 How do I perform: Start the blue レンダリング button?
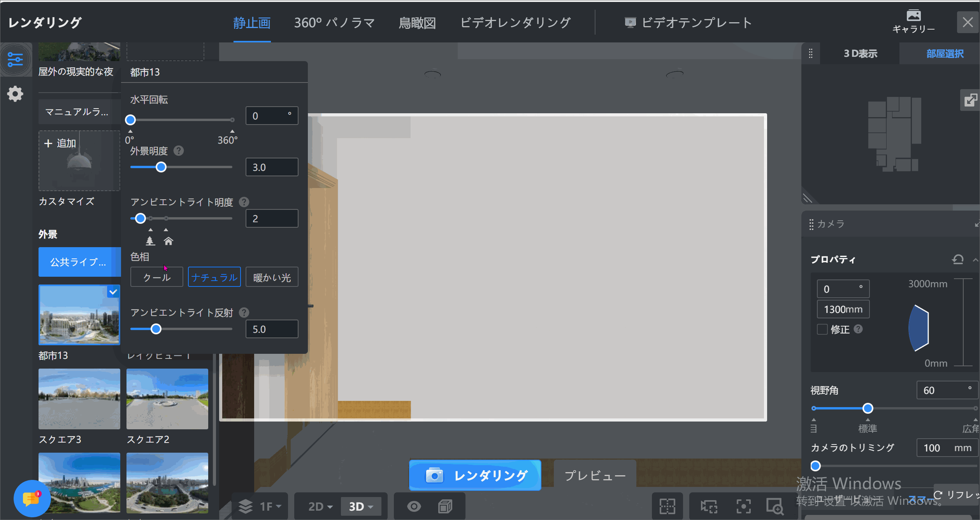tap(475, 475)
